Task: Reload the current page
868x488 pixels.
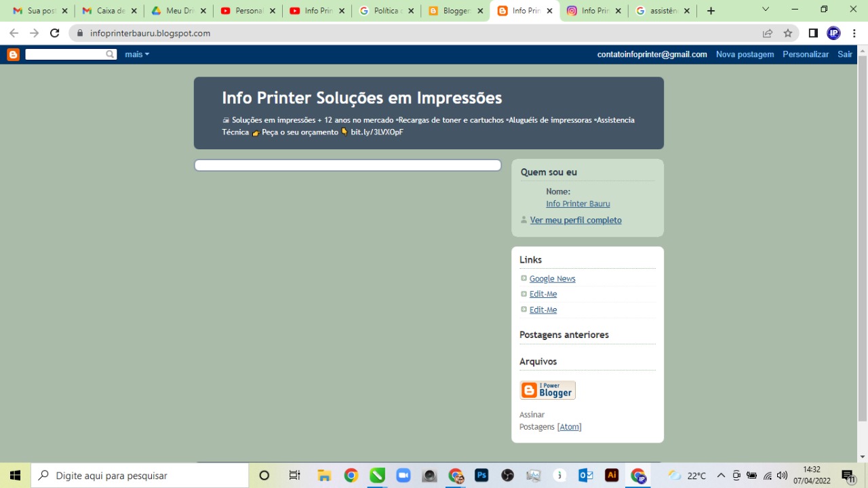Action: click(x=55, y=33)
